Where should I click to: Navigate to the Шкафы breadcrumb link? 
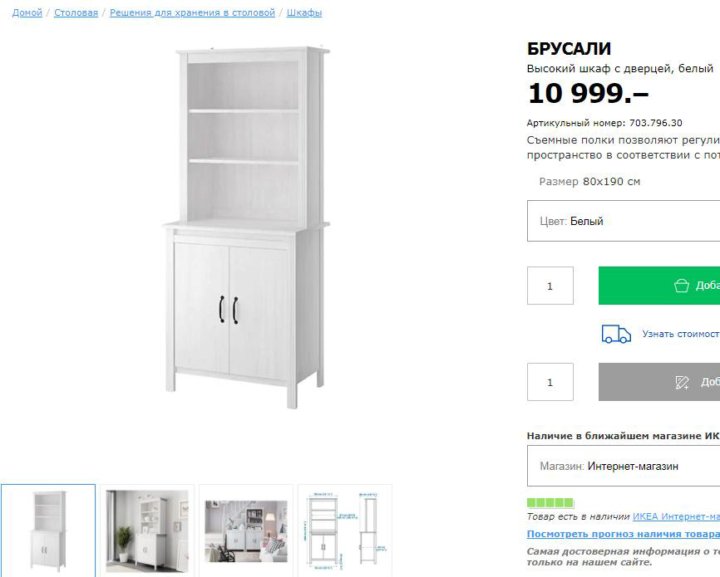click(304, 13)
